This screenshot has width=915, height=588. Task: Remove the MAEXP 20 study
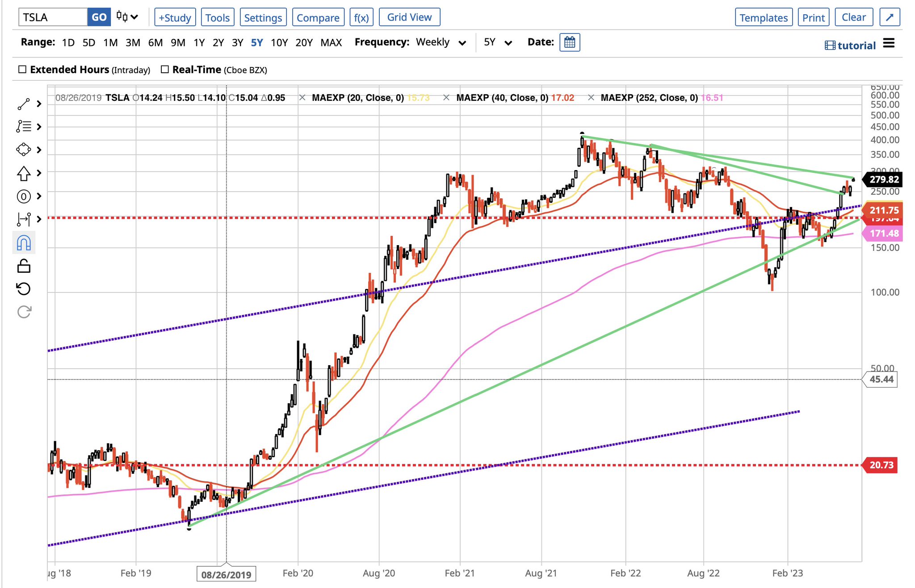[x=302, y=98]
